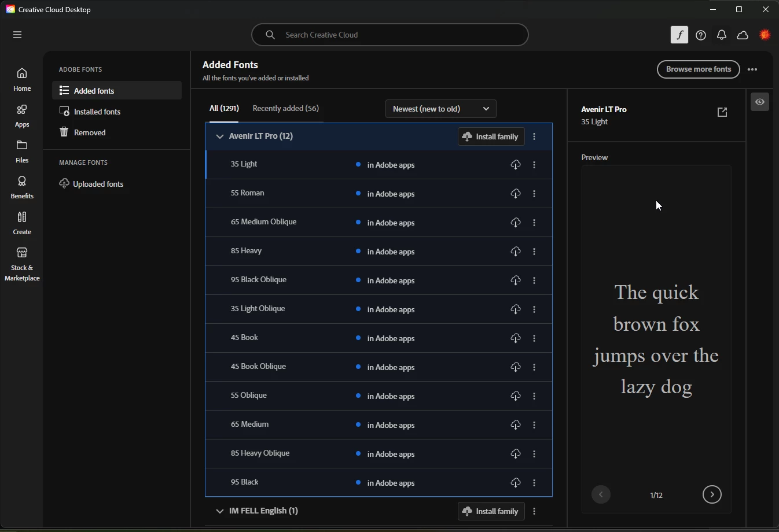The width and height of the screenshot is (779, 532).
Task: Open Stock & Marketplace in sidebar
Action: point(22,264)
